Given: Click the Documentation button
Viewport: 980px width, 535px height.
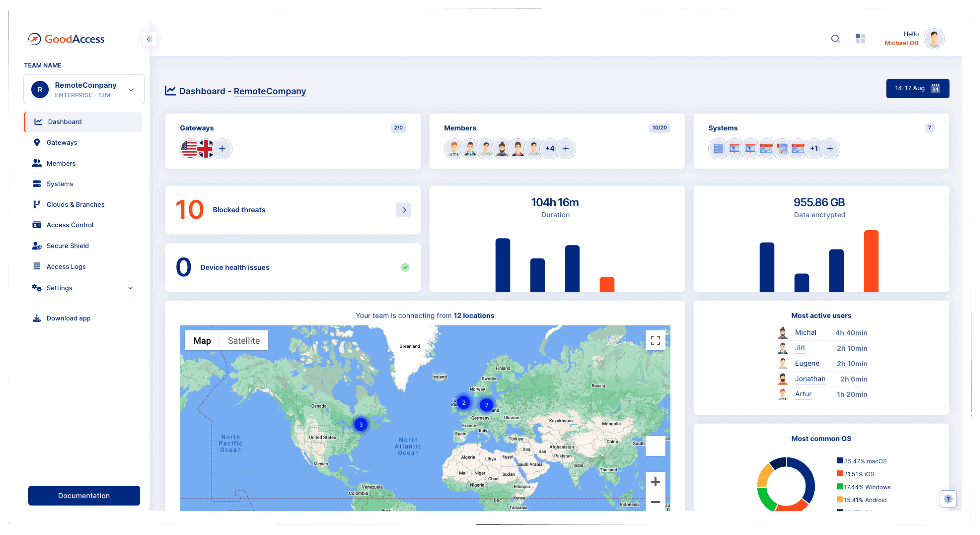Looking at the screenshot, I should coord(84,495).
